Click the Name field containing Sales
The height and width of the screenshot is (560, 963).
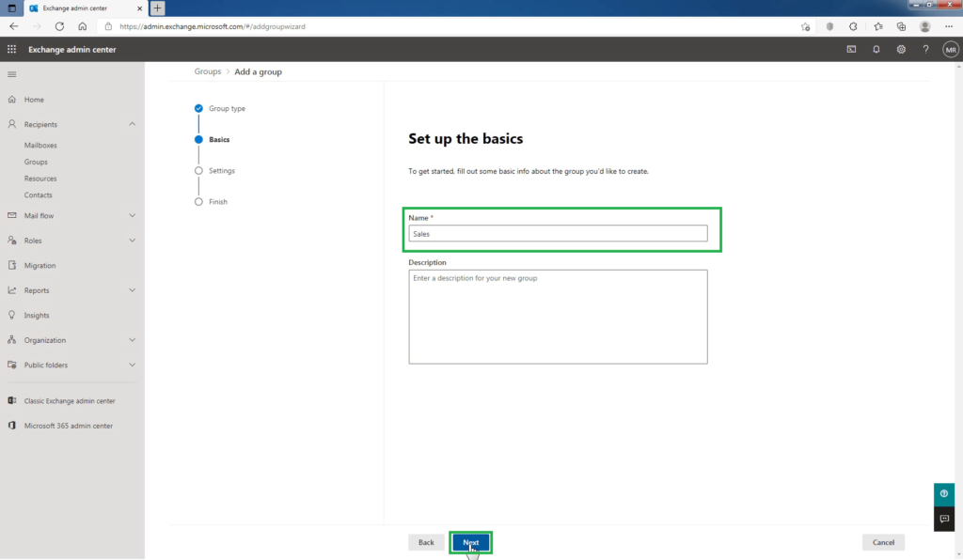(558, 234)
